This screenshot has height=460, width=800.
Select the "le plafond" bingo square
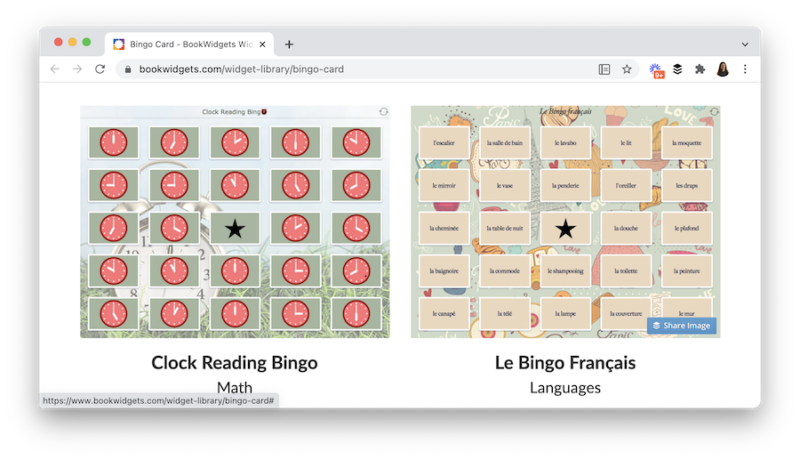(687, 228)
